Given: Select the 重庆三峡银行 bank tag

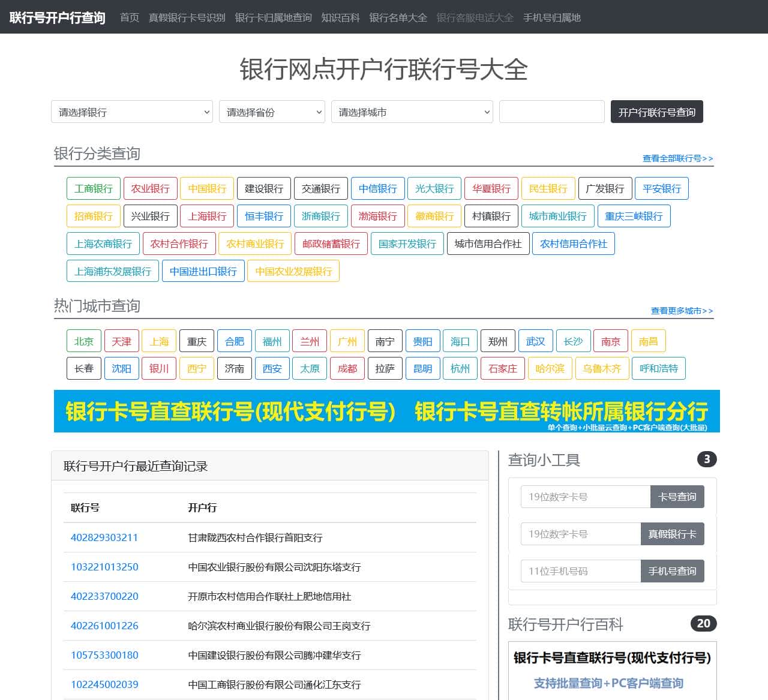Looking at the screenshot, I should click(x=634, y=216).
